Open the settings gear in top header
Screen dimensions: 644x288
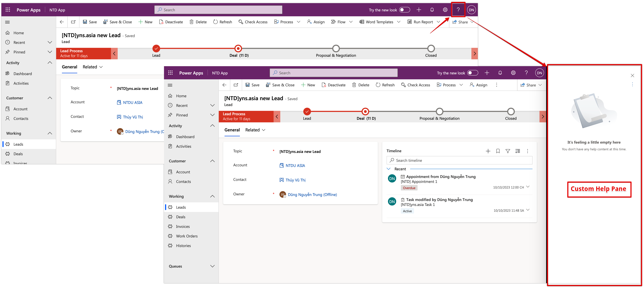[445, 10]
